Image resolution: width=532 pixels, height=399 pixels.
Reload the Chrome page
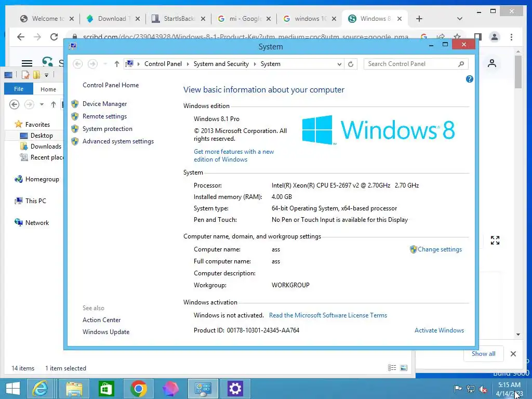[54, 37]
